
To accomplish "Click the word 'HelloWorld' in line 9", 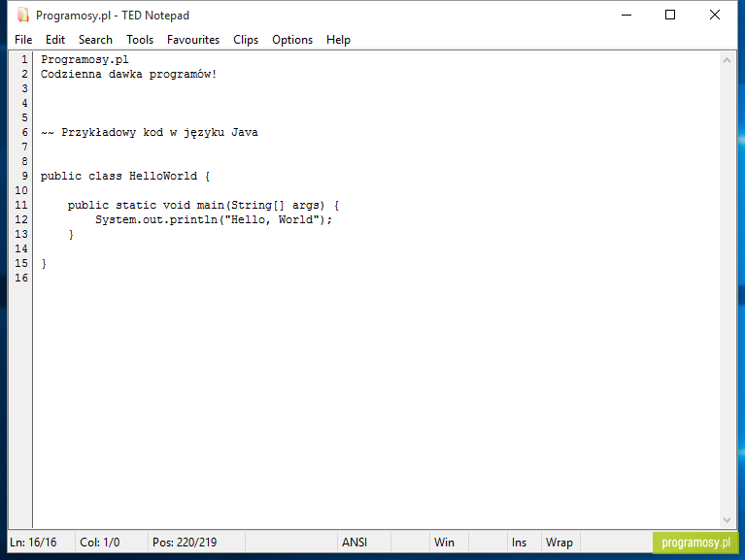I will [163, 176].
